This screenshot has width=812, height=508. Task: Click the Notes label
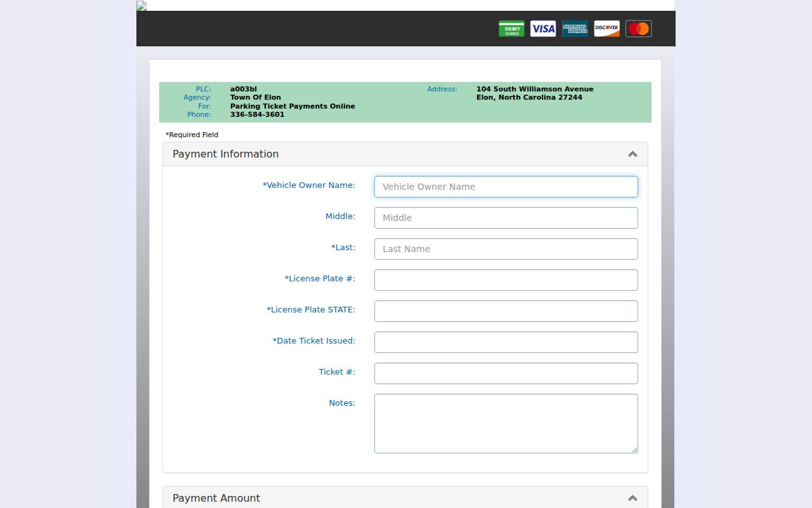point(342,403)
